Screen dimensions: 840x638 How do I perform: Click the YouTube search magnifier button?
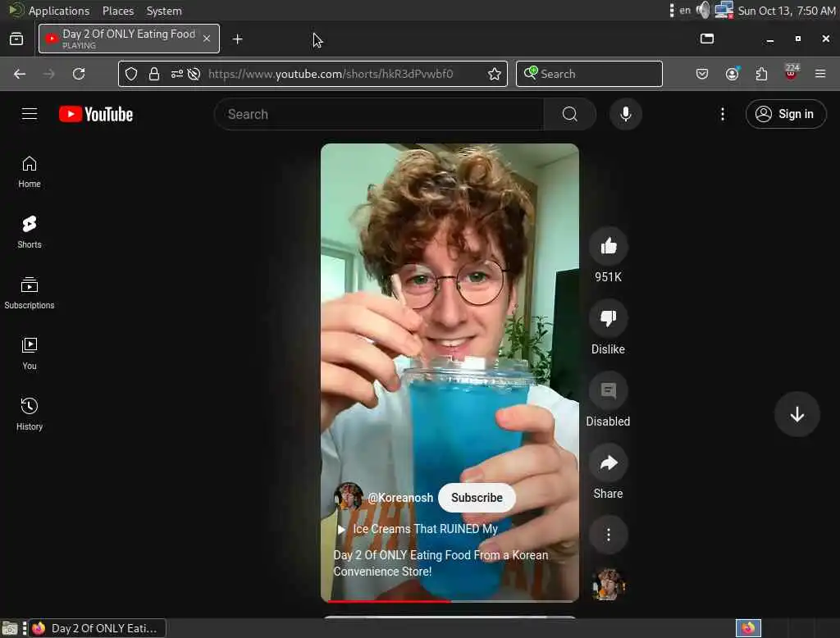tap(570, 114)
